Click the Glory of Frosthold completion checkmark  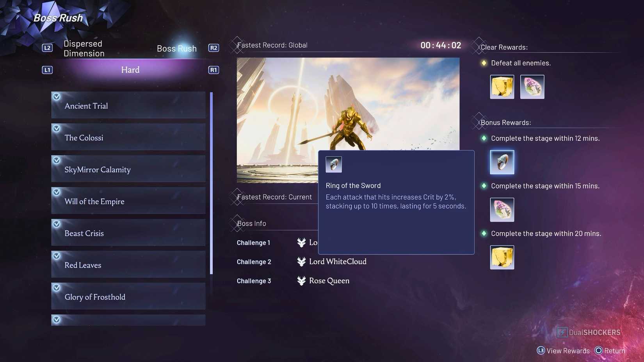(57, 287)
